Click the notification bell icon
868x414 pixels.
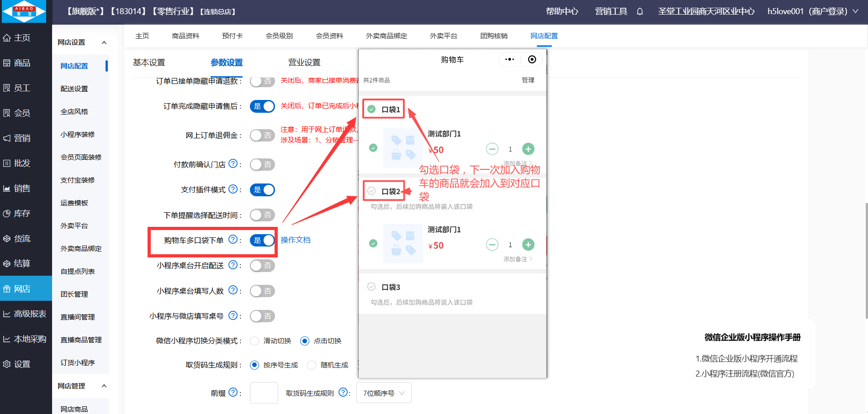tap(640, 11)
